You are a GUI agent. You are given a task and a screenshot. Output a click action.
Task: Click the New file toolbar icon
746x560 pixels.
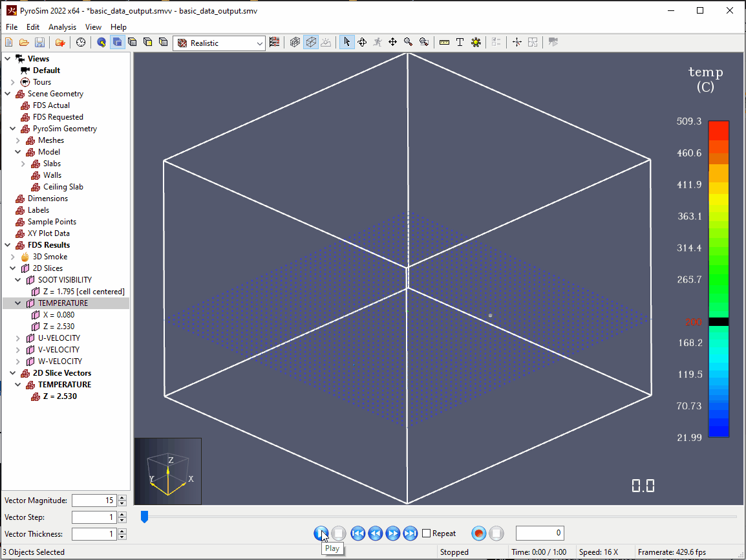click(8, 42)
